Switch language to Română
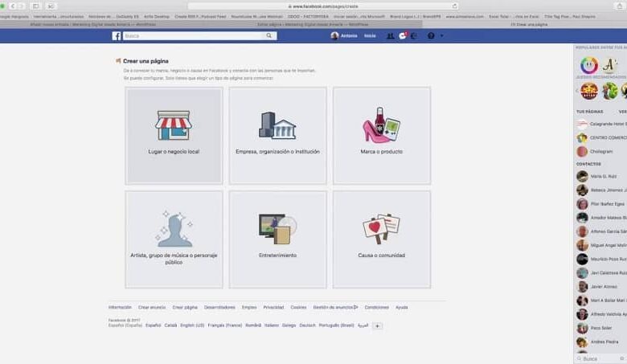627x364 pixels. tap(253, 325)
